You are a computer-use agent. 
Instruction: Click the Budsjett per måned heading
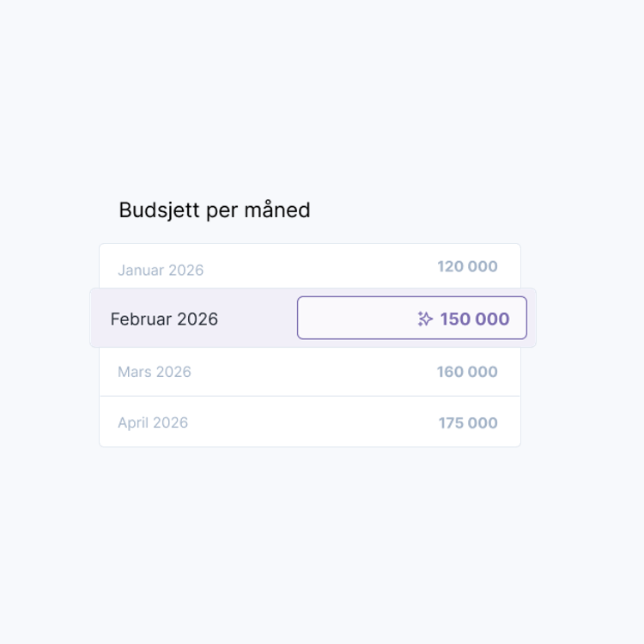coord(215,210)
